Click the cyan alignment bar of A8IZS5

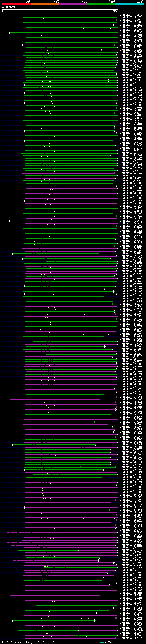[70, 15]
